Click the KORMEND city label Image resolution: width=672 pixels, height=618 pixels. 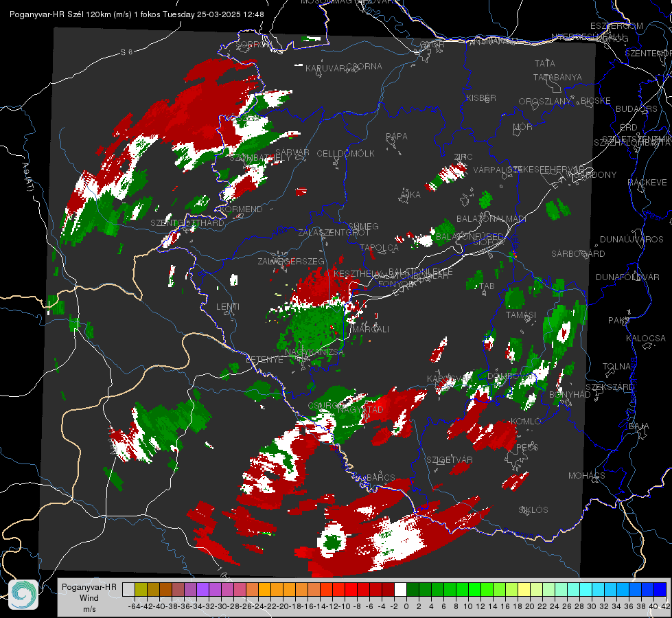pyautogui.click(x=240, y=209)
